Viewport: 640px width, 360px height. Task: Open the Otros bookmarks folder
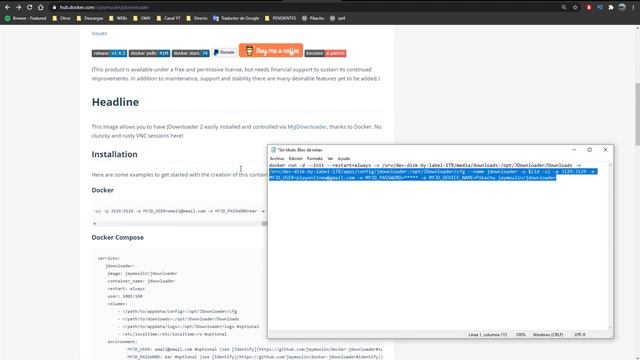tap(61, 18)
